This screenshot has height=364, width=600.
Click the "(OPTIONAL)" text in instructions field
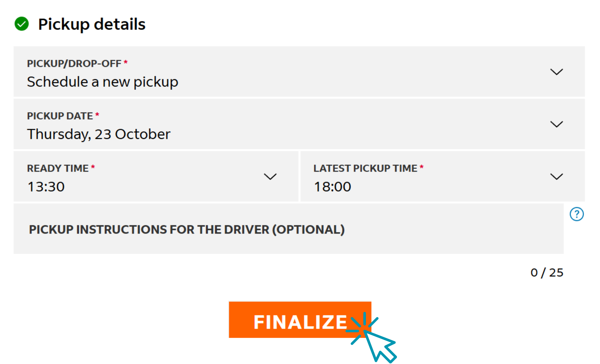[x=308, y=229]
